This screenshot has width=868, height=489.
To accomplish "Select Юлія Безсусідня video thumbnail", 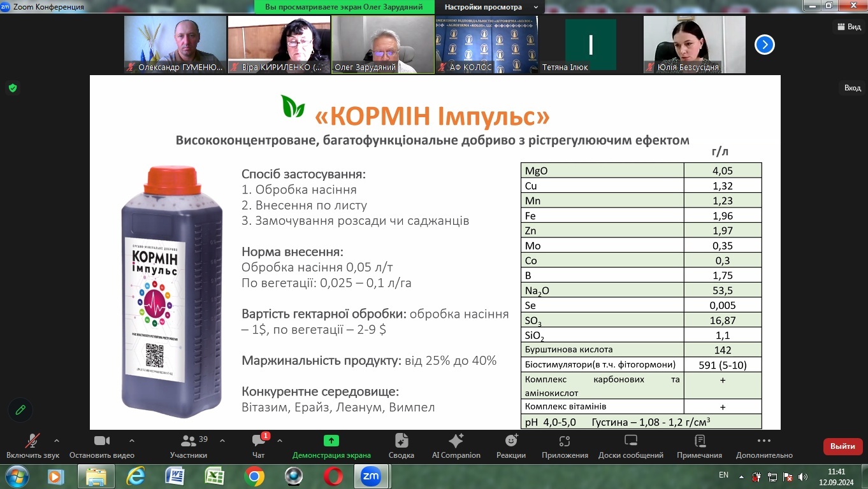I will [695, 45].
